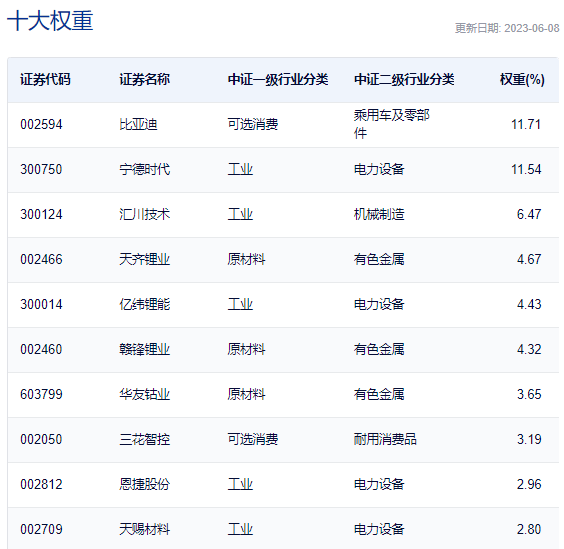Open the 比亚迪 security name
564x549 pixels.
138,124
